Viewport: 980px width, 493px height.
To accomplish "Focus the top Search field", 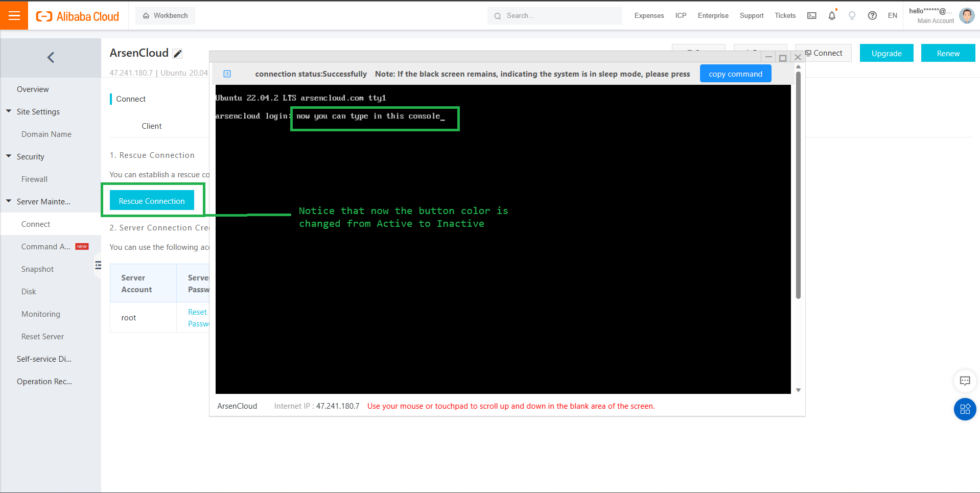I will point(555,16).
